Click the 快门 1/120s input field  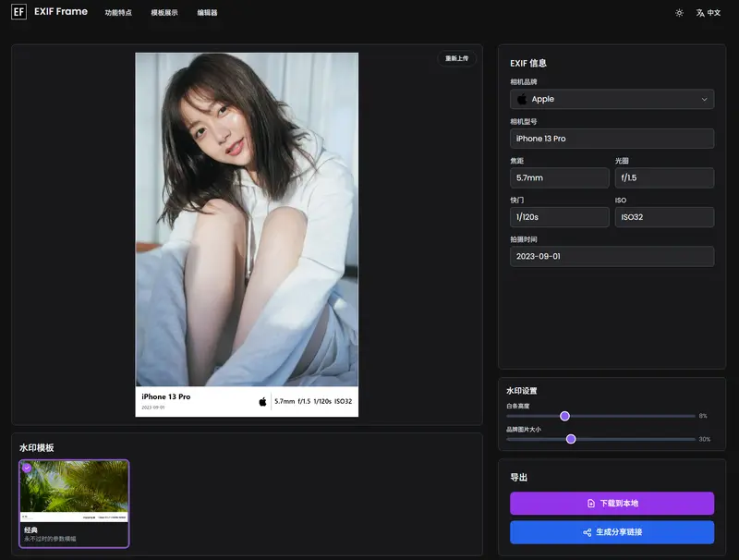point(560,217)
